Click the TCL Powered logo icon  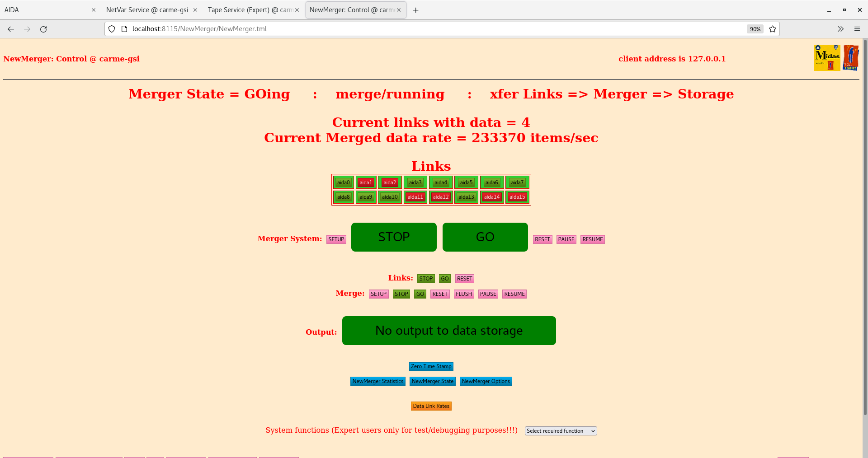[x=851, y=57]
